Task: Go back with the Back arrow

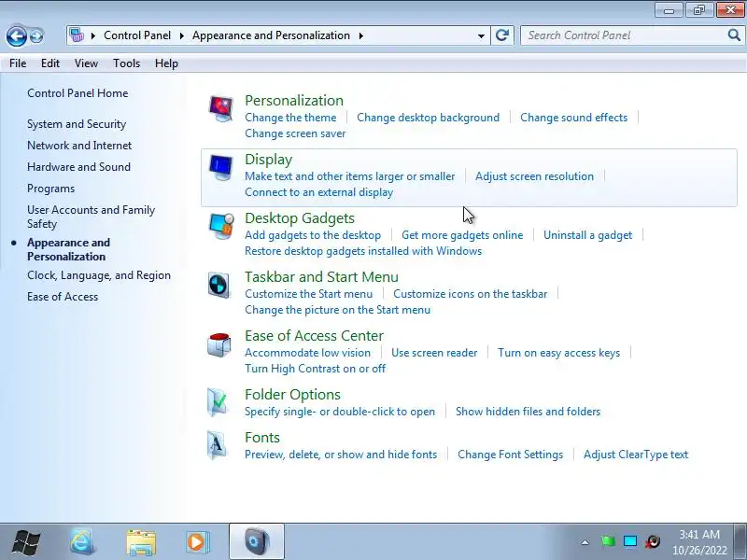Action: click(x=16, y=35)
